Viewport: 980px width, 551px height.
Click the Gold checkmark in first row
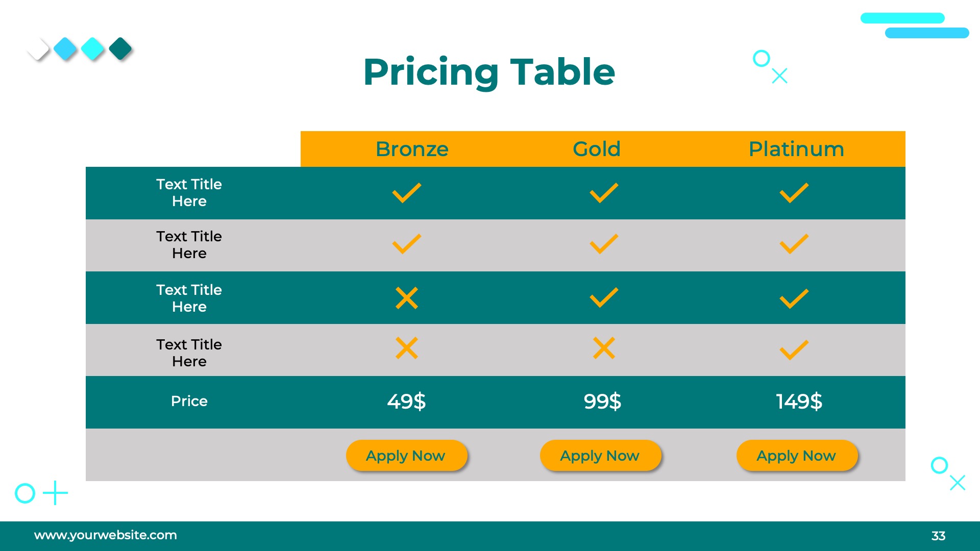tap(604, 193)
